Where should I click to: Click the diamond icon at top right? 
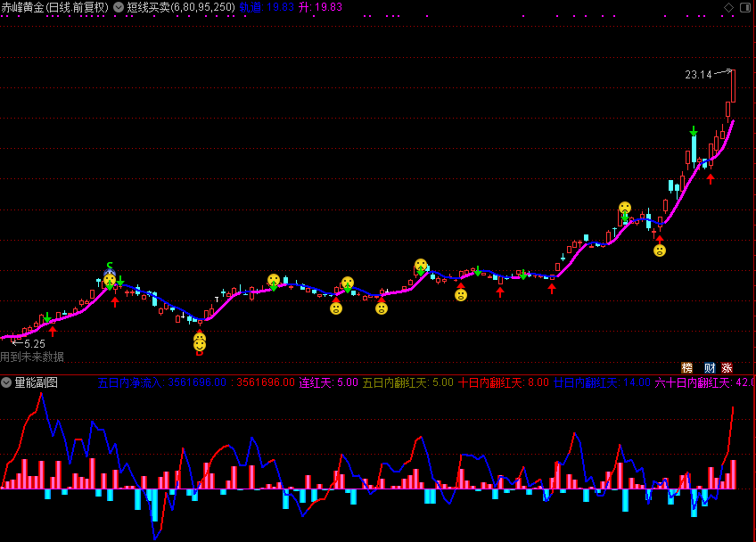(x=728, y=7)
